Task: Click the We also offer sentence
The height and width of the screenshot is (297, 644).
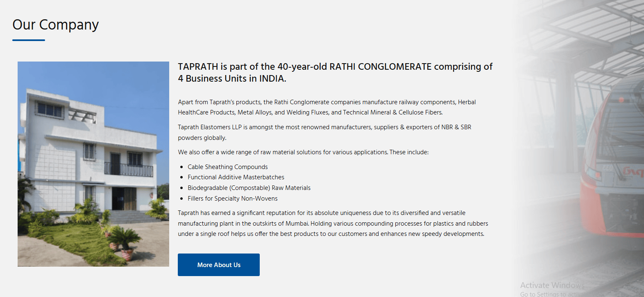Action: tap(303, 152)
